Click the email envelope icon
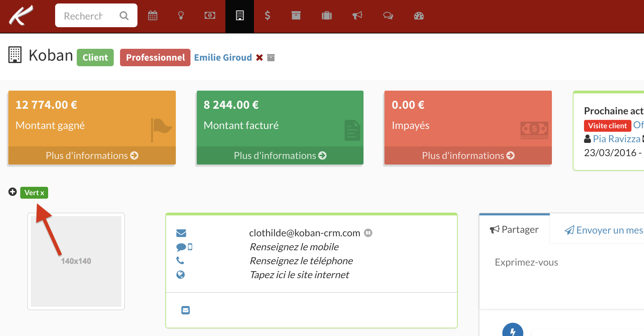 click(x=181, y=233)
